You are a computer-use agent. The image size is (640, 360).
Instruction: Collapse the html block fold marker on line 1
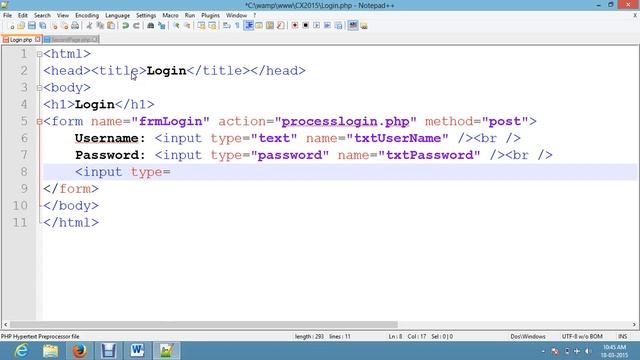click(x=39, y=54)
